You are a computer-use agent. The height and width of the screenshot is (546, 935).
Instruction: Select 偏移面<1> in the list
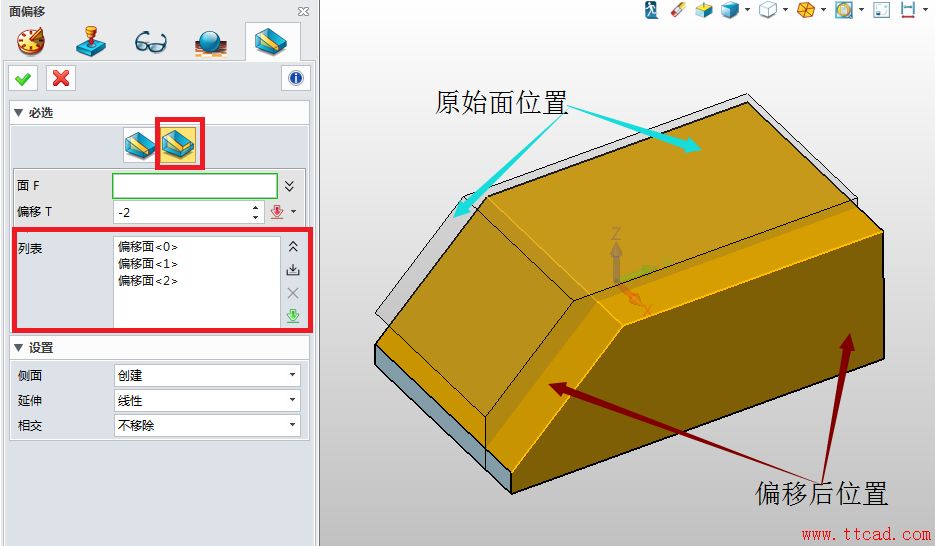148,263
